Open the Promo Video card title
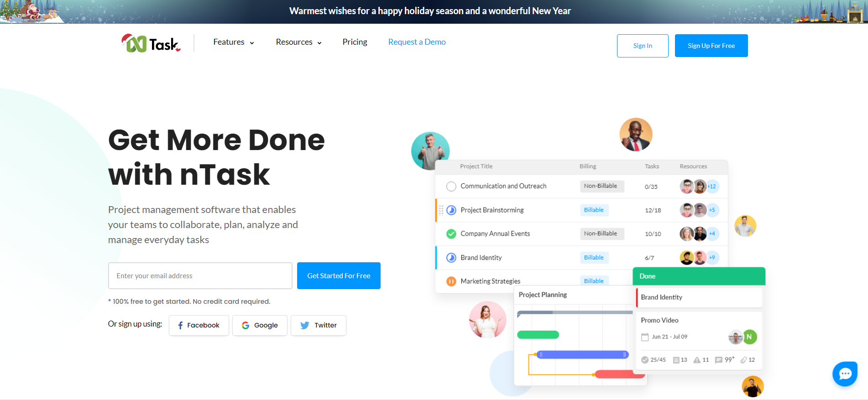This screenshot has height=400, width=868. (659, 320)
